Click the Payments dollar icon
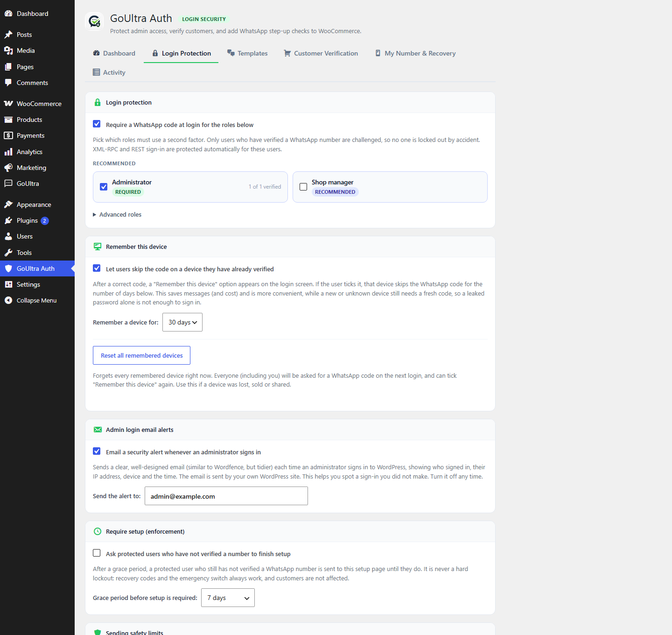 point(8,135)
